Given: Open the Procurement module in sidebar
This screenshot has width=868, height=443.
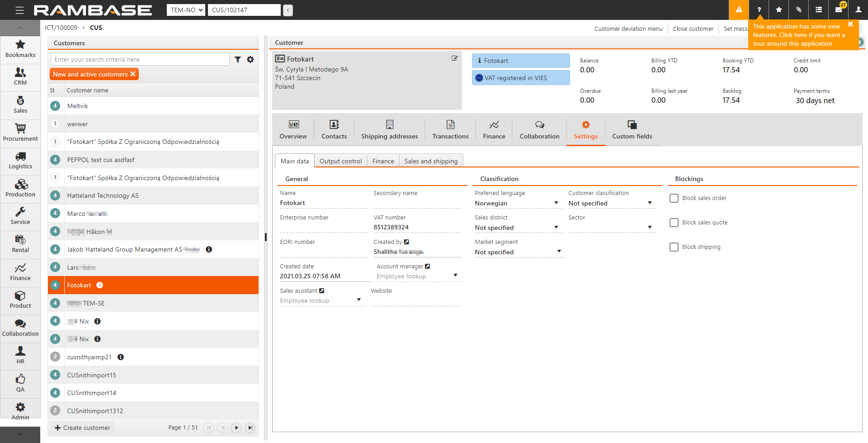Looking at the screenshot, I should pyautogui.click(x=20, y=133).
